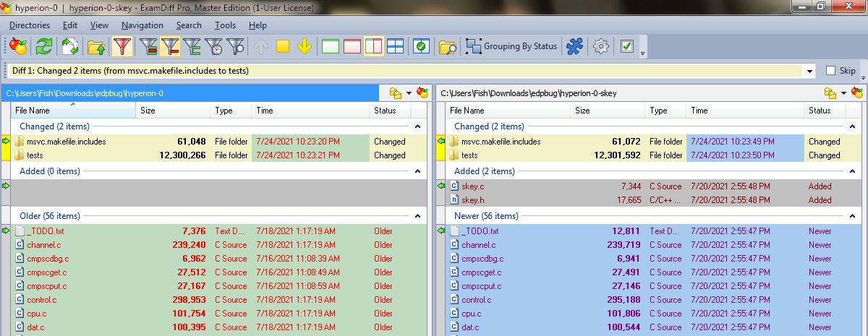This screenshot has height=336, width=868.
Task: Toggle the green checkmark toolbar button
Action: pos(627,46)
